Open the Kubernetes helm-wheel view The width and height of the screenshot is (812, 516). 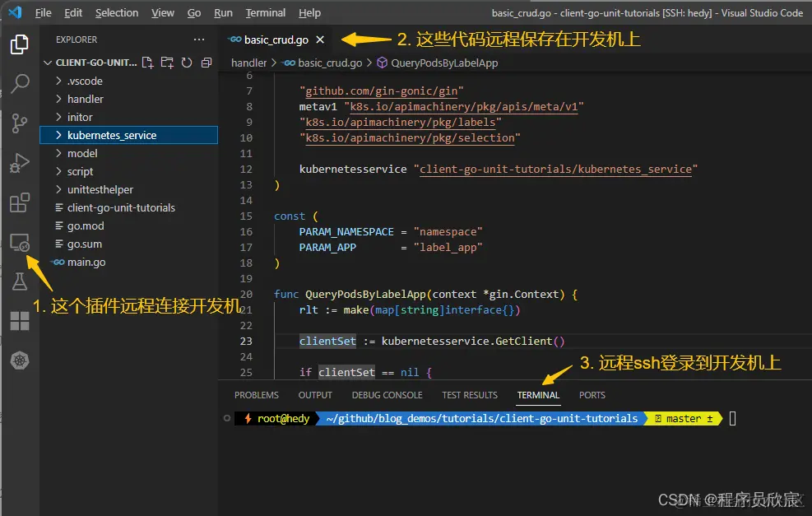[x=20, y=360]
